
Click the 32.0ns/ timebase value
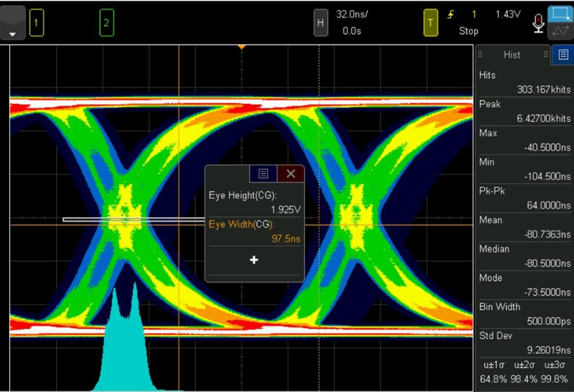tap(350, 13)
